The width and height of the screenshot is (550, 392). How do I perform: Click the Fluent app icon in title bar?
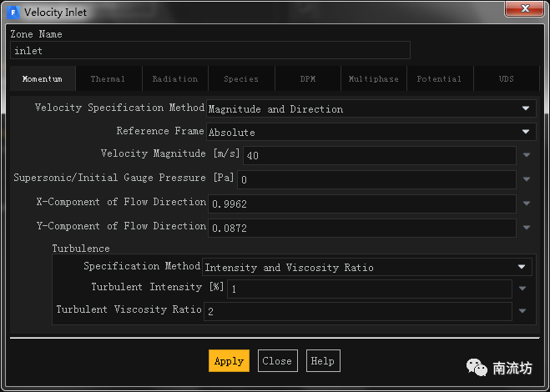tap(14, 13)
